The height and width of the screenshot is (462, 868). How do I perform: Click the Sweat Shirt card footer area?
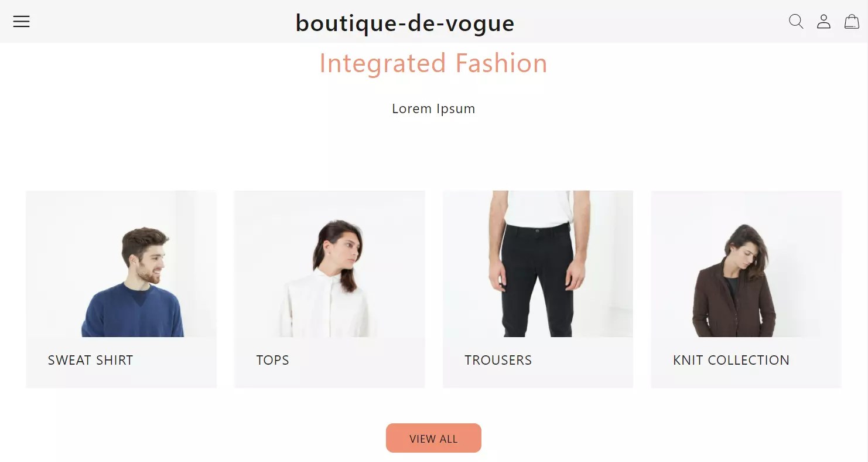click(121, 362)
